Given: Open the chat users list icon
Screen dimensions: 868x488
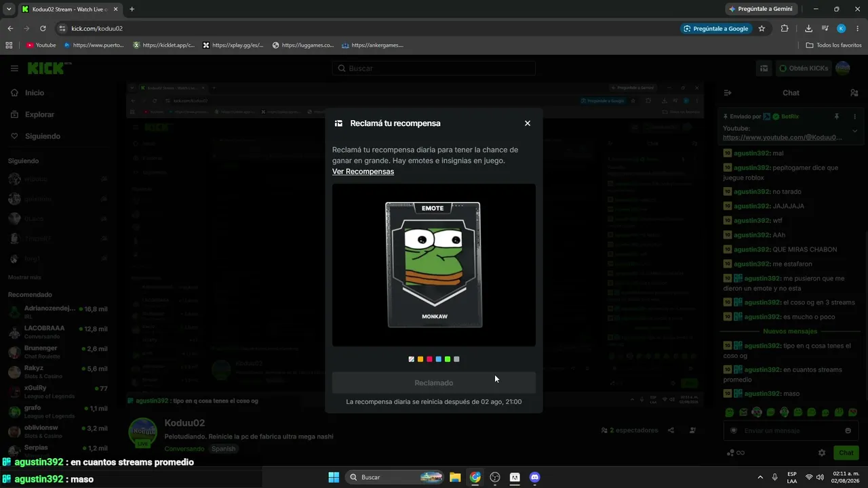Looking at the screenshot, I should tap(854, 93).
